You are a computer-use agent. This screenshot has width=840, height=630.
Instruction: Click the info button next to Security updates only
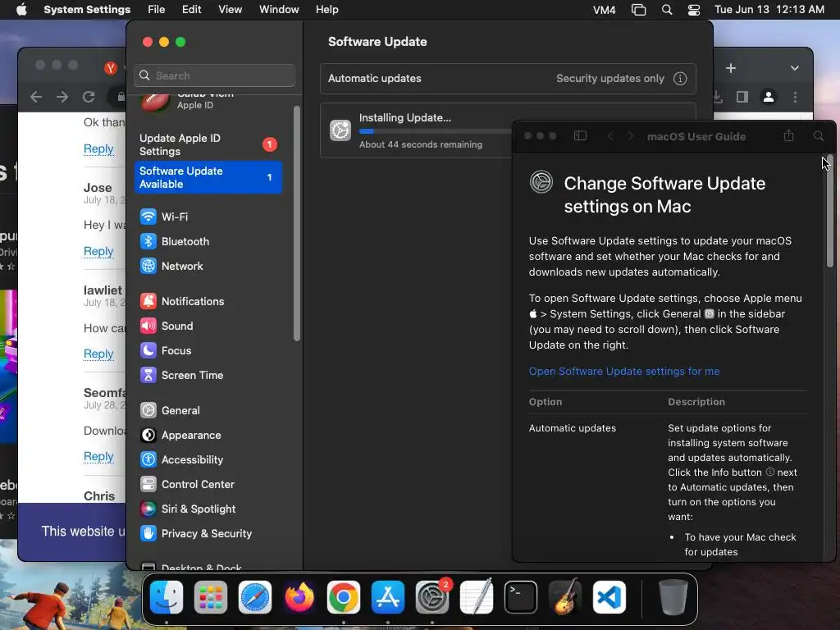(680, 79)
